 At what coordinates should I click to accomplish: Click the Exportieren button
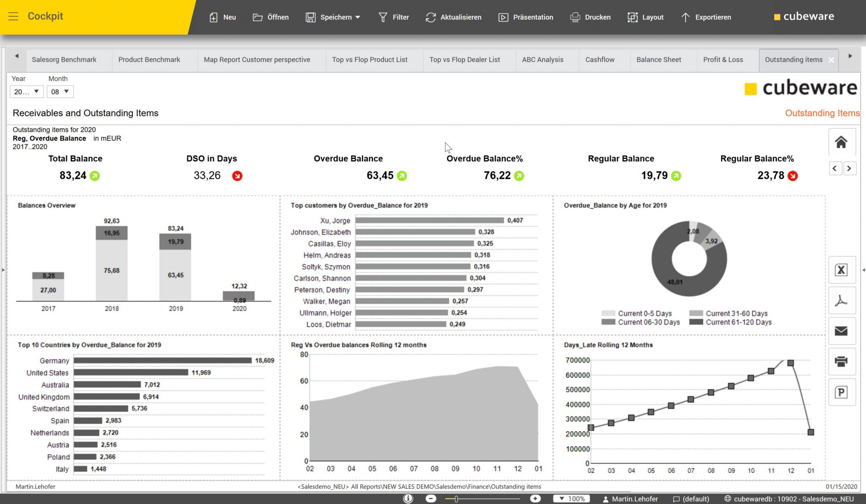(x=706, y=17)
